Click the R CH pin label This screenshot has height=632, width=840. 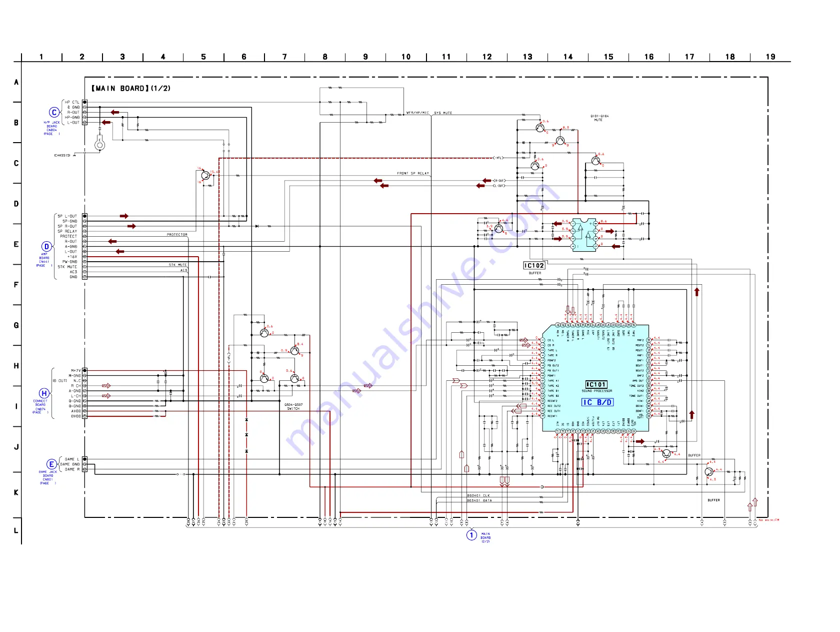pos(76,386)
